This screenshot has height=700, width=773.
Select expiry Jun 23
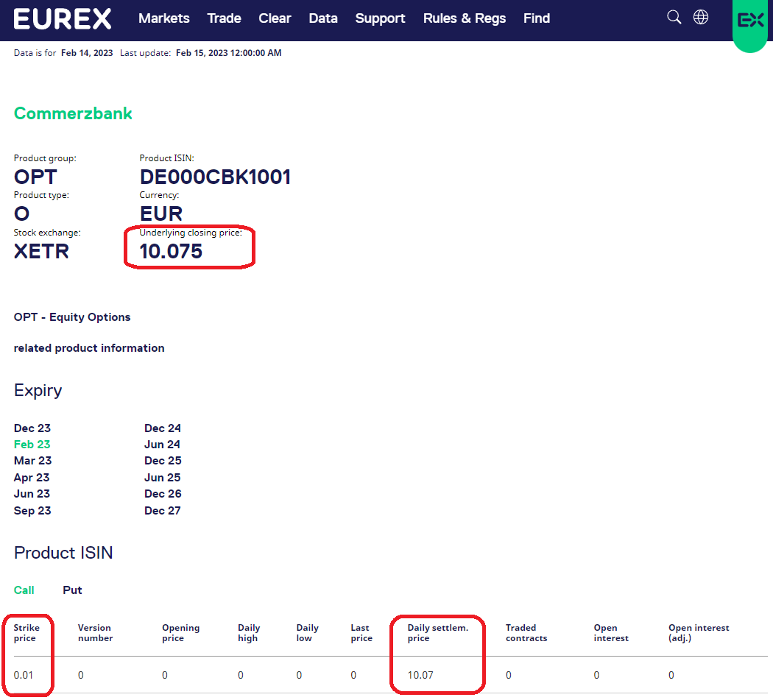pos(32,493)
